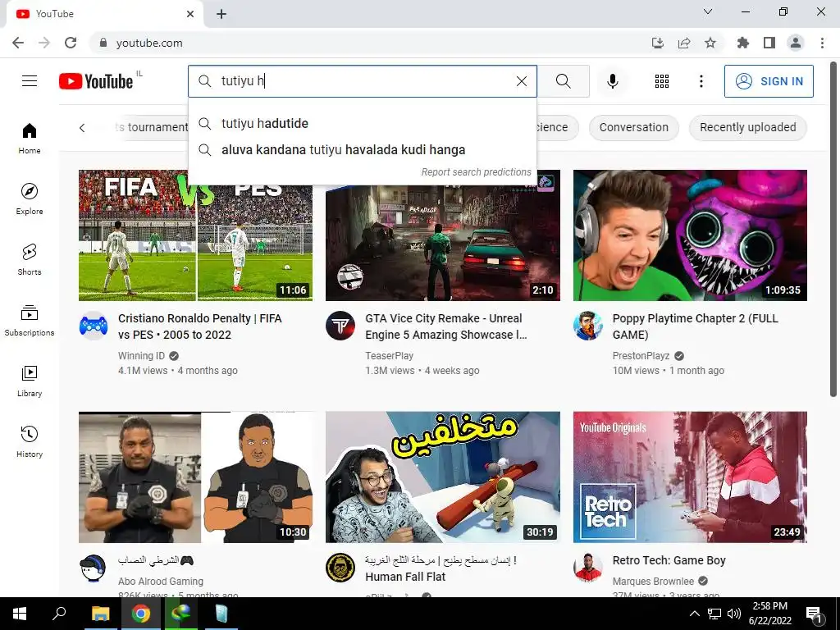Visit the Winning ID channel name

(x=141, y=356)
